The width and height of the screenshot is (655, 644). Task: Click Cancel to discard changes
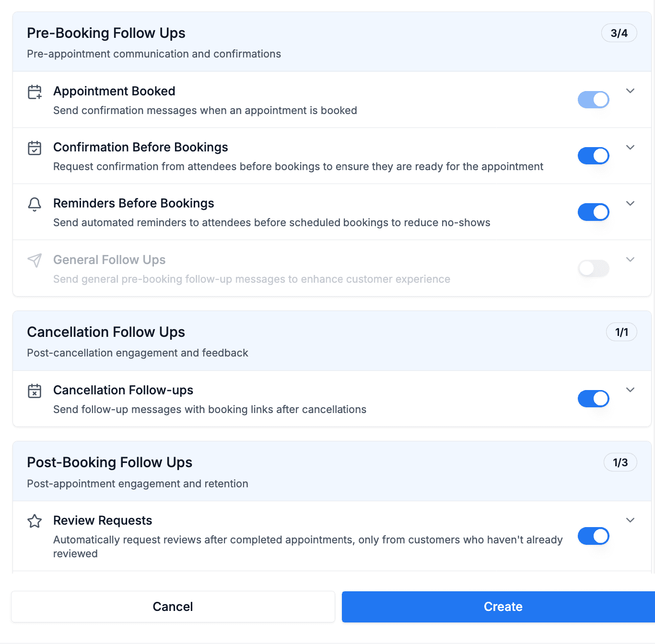[173, 607]
